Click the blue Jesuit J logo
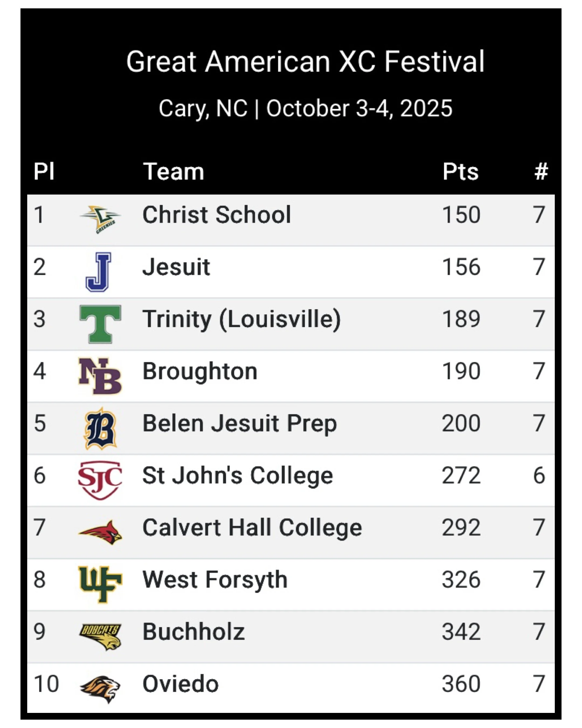582x728 pixels. 98,272
